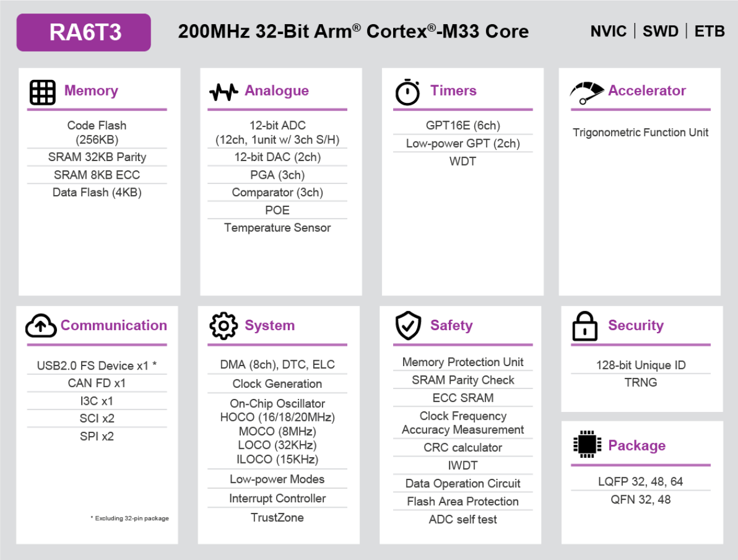The image size is (738, 560).
Task: Click the Accelerator speedometer icon
Action: pos(586,92)
